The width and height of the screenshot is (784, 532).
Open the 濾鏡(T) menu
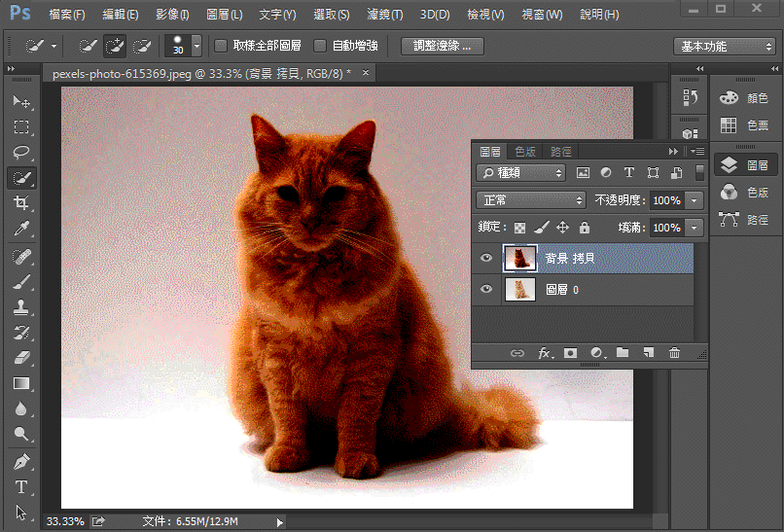[x=385, y=15]
